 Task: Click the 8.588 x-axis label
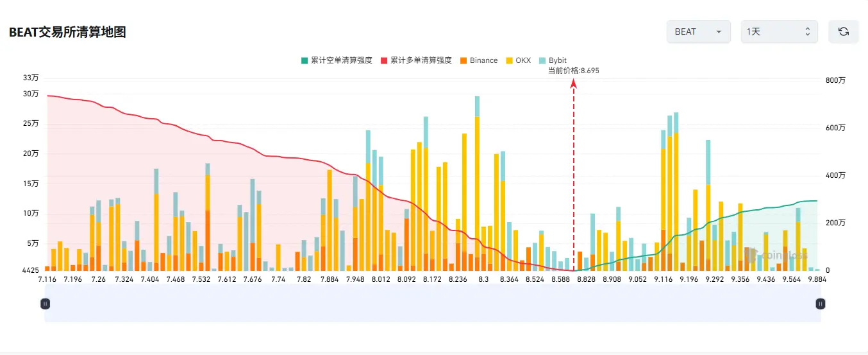tap(560, 279)
